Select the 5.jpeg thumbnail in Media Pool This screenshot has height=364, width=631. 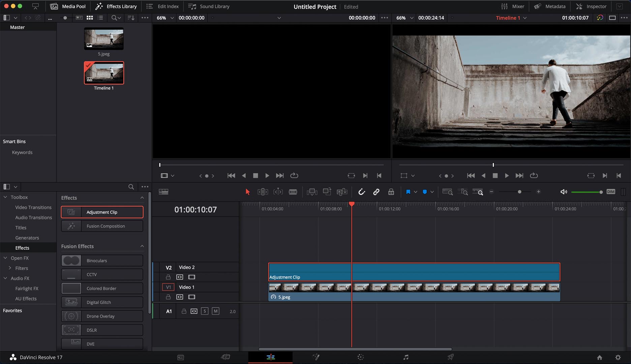click(104, 39)
